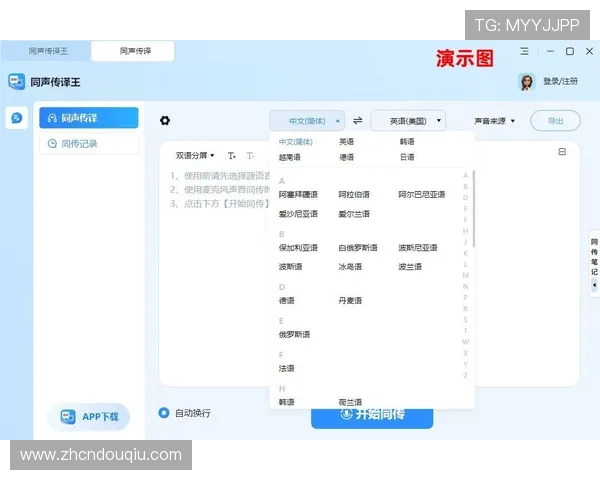Click the 登录/注册 link

coord(560,81)
